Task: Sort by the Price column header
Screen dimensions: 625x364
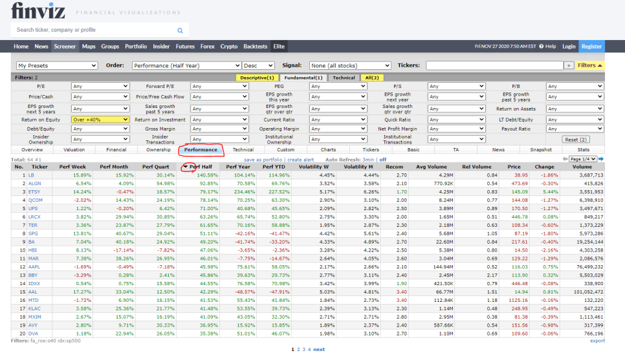Action: pyautogui.click(x=514, y=167)
